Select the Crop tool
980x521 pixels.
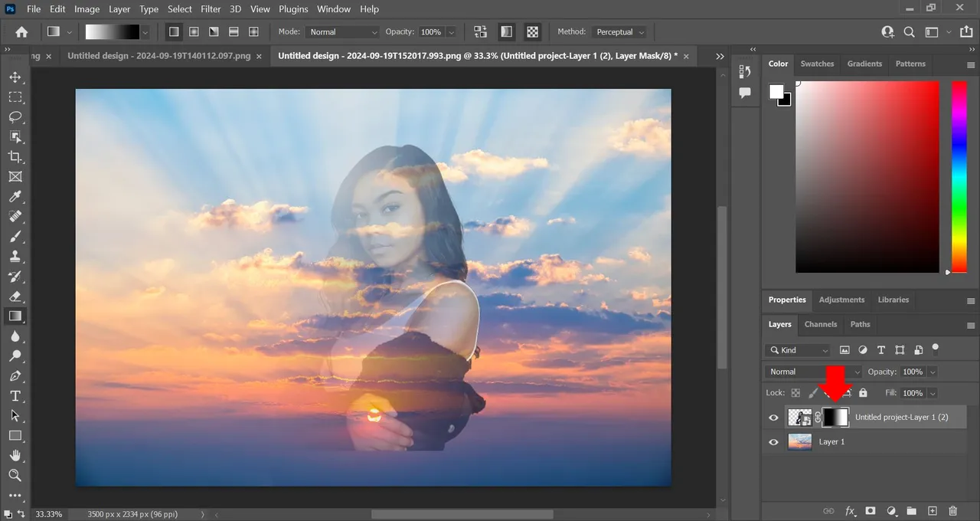coord(15,157)
